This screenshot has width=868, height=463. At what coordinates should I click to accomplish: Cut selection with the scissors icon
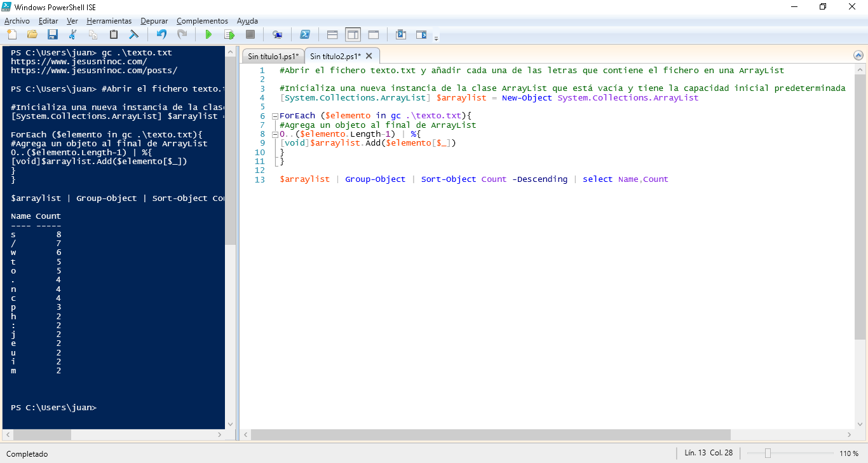(73, 34)
